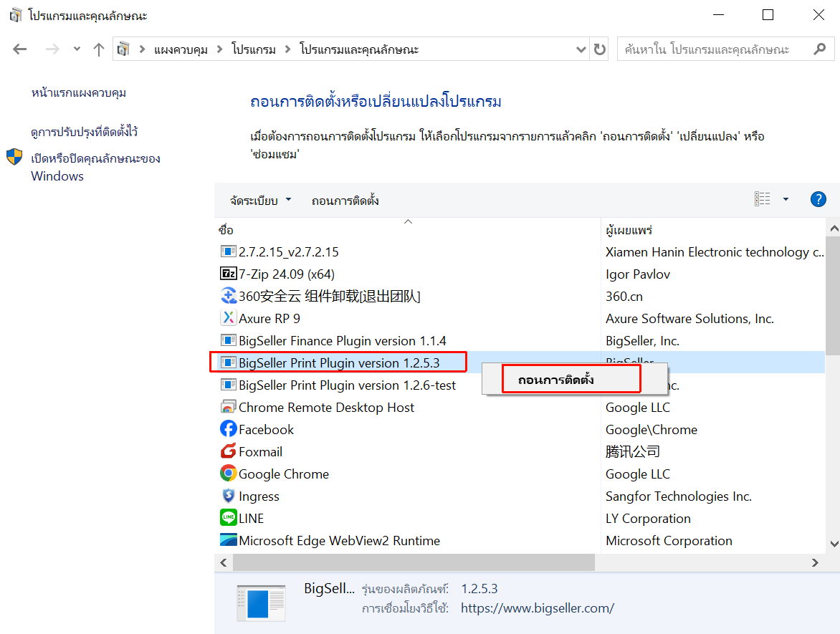Click the ผู้เผยแพร่ column header
The height and width of the screenshot is (634, 840).
point(629,230)
